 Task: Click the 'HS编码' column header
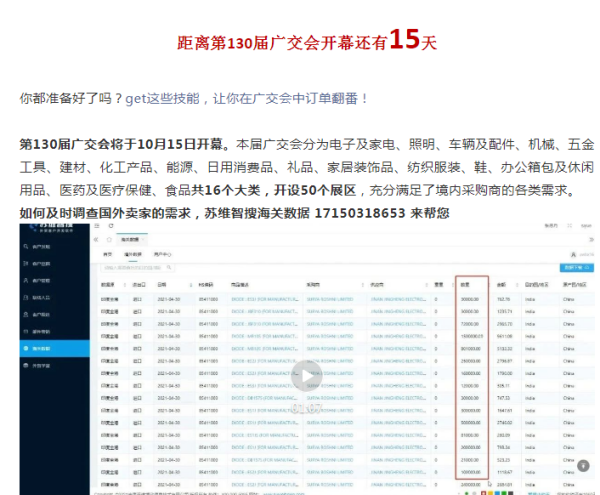pos(206,285)
